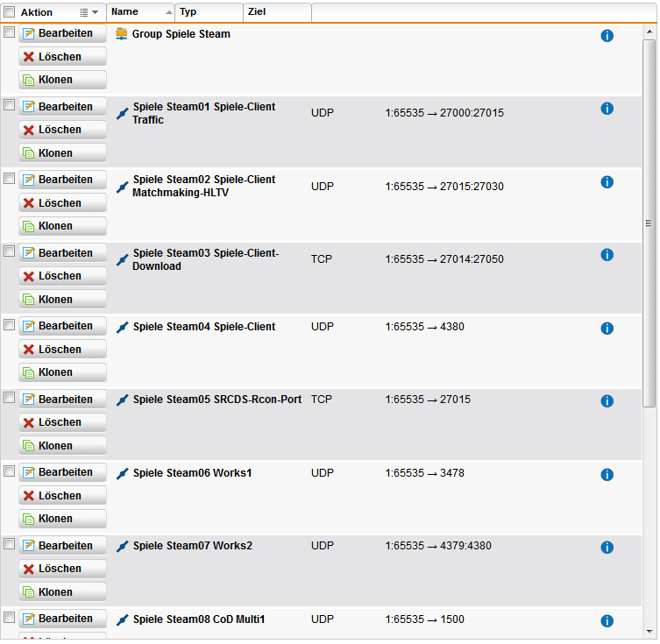Show info for Spiele Steam07 Works2

pos(607,548)
